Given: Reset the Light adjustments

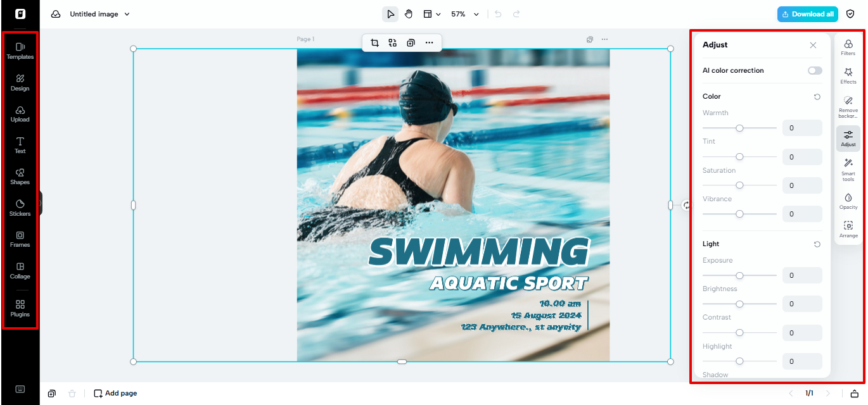Looking at the screenshot, I should (817, 244).
